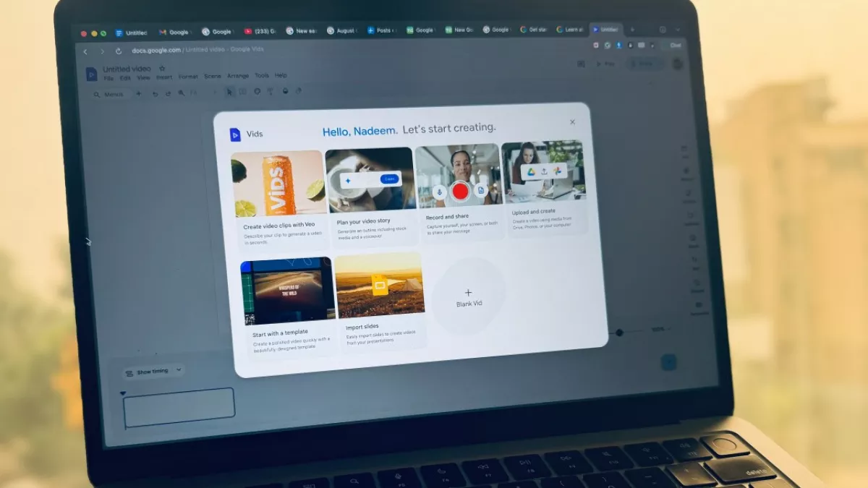Click the Google Drive icon on Upload card
This screenshot has height=488, width=868.
530,171
